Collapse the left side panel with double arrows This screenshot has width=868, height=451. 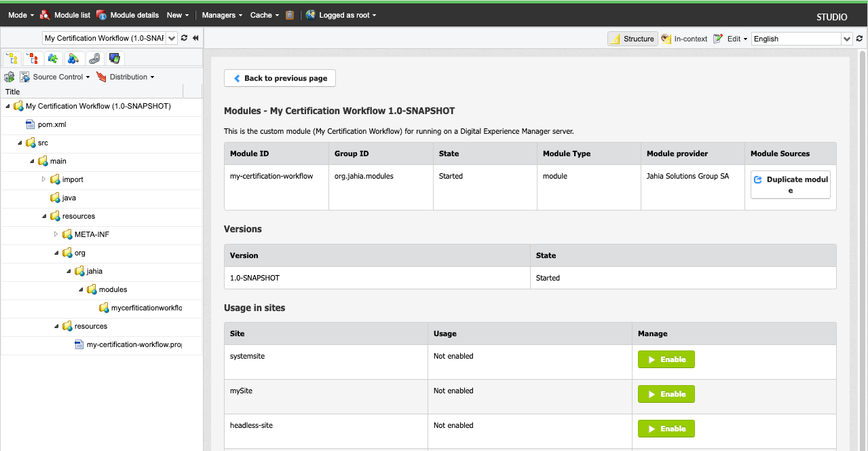tap(195, 39)
